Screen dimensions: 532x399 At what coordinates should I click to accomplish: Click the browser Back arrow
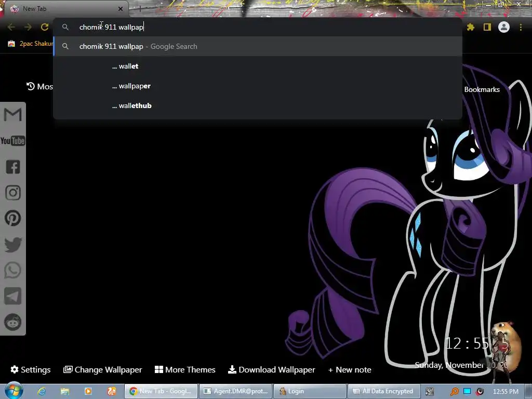click(x=11, y=27)
